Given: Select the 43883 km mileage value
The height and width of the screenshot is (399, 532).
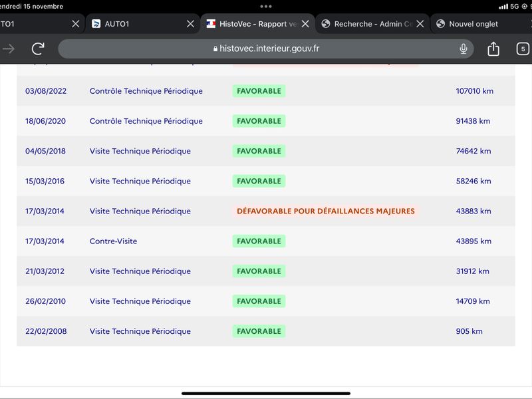Looking at the screenshot, I should (x=473, y=211).
